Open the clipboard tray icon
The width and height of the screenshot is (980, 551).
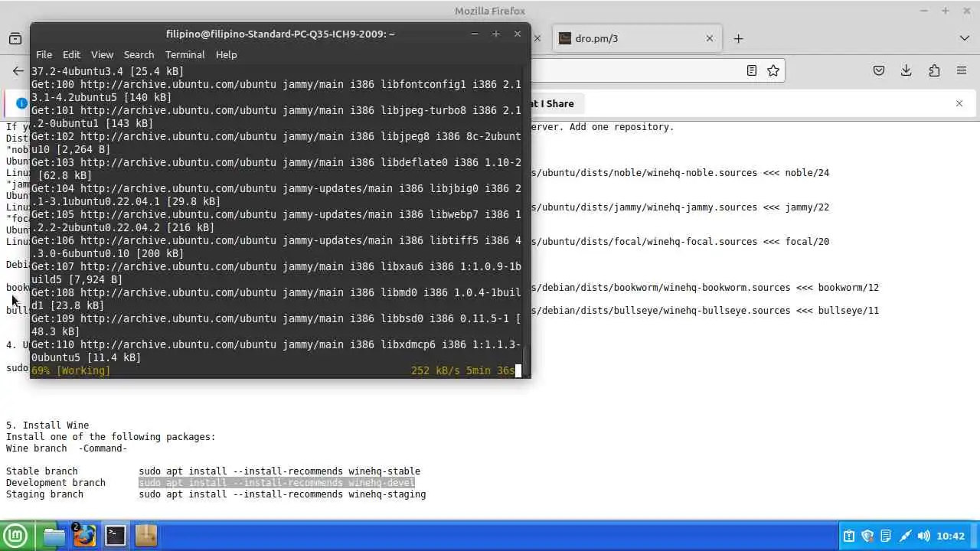849,536
